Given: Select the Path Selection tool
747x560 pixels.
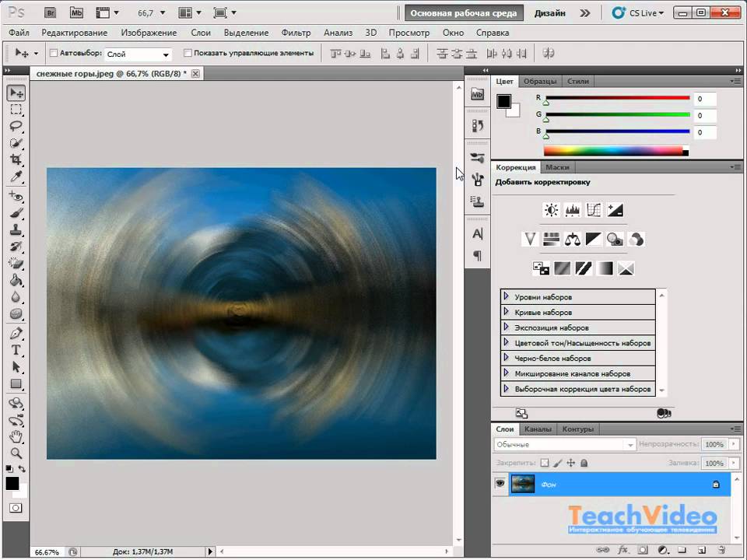Looking at the screenshot, I should click(16, 367).
